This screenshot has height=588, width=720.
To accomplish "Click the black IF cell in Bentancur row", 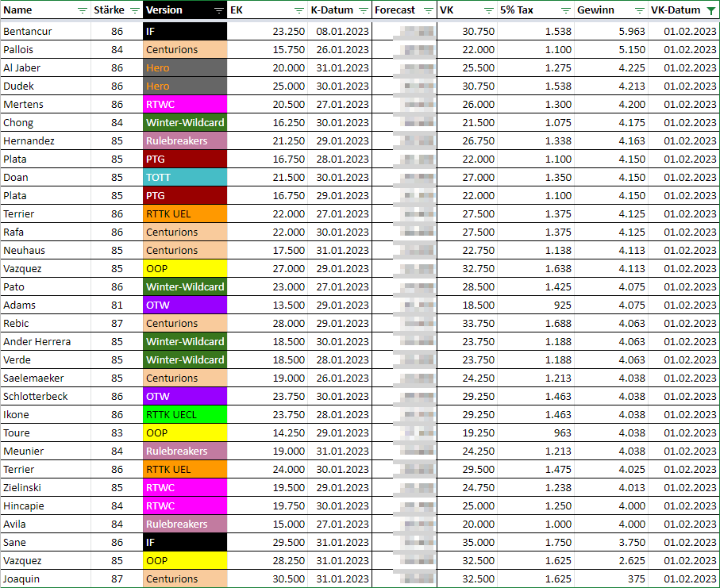I will [x=185, y=31].
